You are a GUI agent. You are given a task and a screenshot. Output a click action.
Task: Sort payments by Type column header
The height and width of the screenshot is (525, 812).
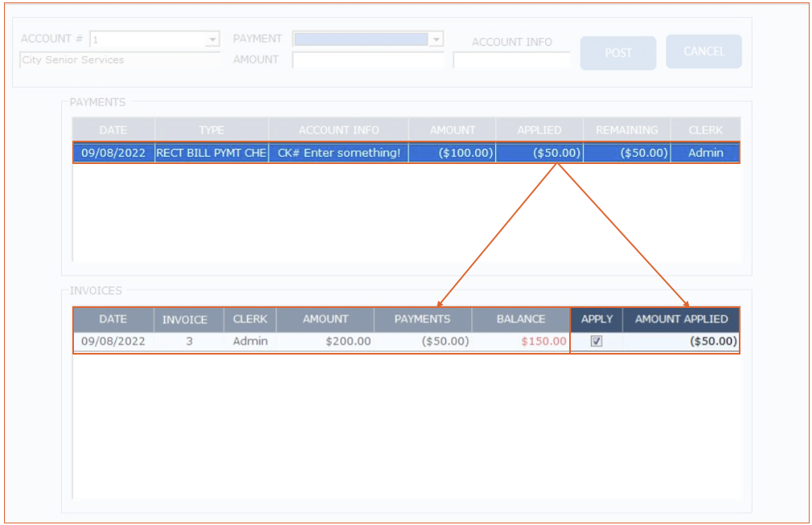point(211,129)
